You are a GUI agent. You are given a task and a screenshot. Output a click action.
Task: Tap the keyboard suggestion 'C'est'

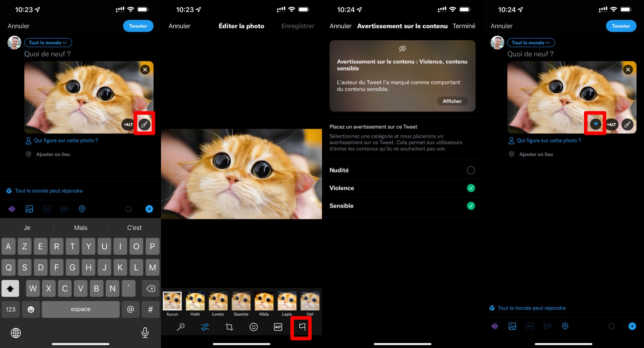pyautogui.click(x=134, y=228)
